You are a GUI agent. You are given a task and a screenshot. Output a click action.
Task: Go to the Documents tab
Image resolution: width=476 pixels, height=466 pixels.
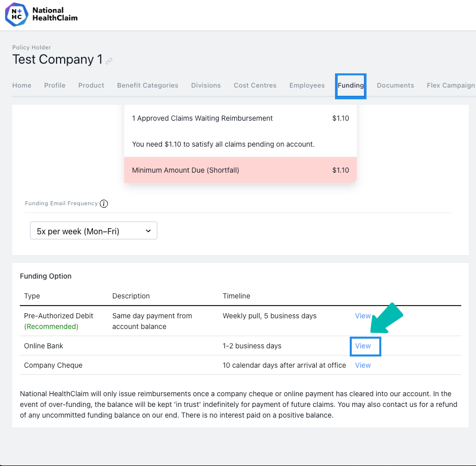click(x=395, y=86)
